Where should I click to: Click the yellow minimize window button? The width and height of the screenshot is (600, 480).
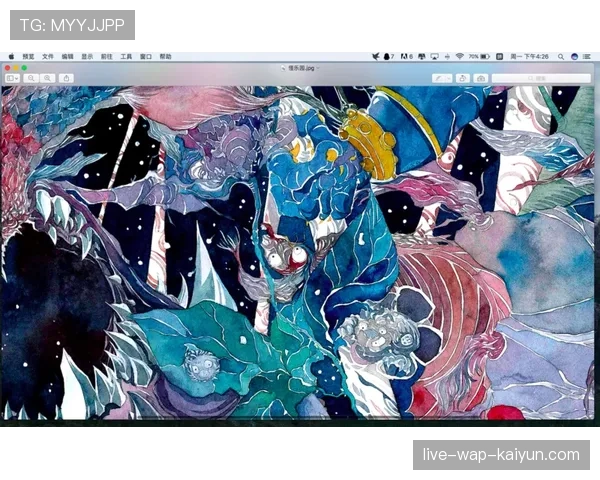point(16,68)
